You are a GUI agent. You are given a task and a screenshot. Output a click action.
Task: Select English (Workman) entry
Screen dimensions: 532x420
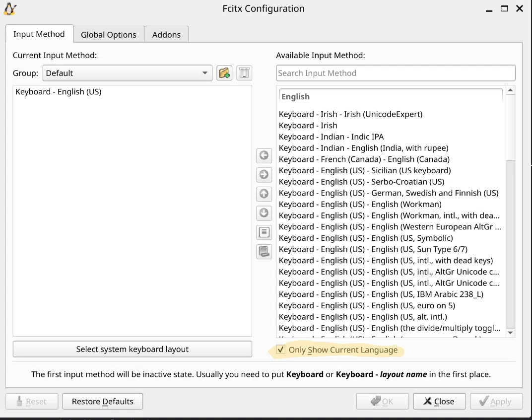(x=391, y=204)
